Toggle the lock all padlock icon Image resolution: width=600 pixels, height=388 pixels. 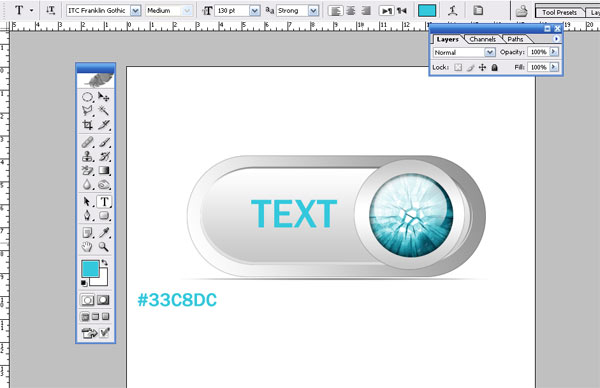[494, 68]
